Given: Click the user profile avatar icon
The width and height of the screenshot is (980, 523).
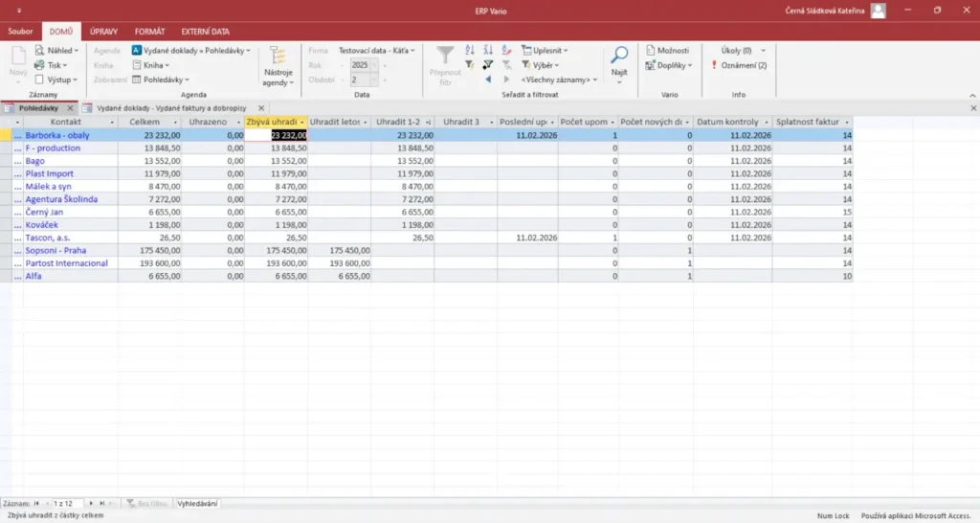Looking at the screenshot, I should tap(877, 10).
